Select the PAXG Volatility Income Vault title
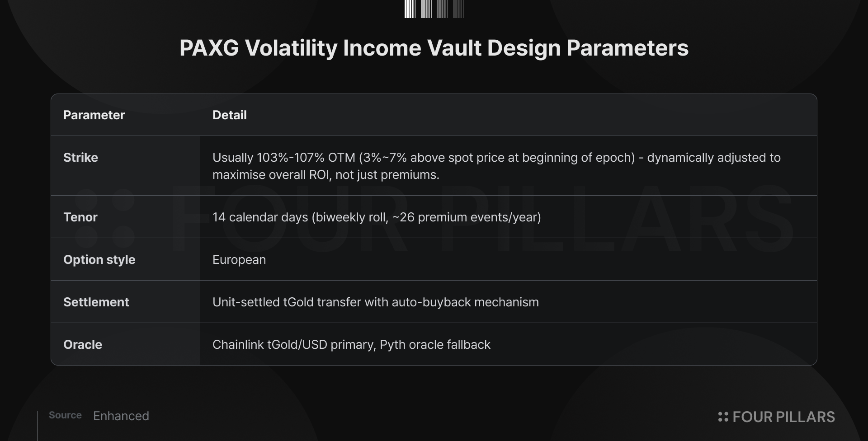The height and width of the screenshot is (441, 868). click(x=434, y=48)
